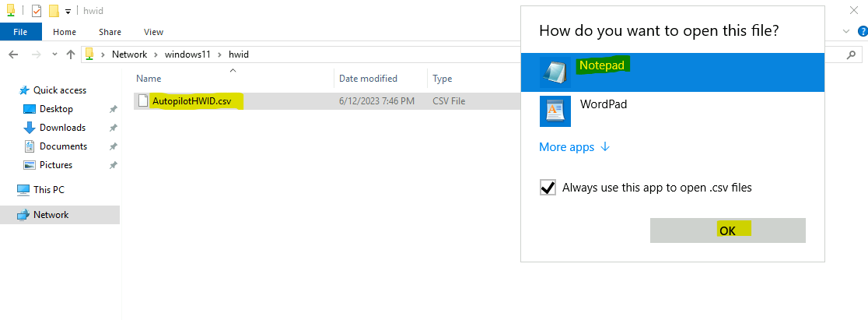This screenshot has width=868, height=320.
Task: Click the Quick access star icon
Action: click(x=24, y=90)
